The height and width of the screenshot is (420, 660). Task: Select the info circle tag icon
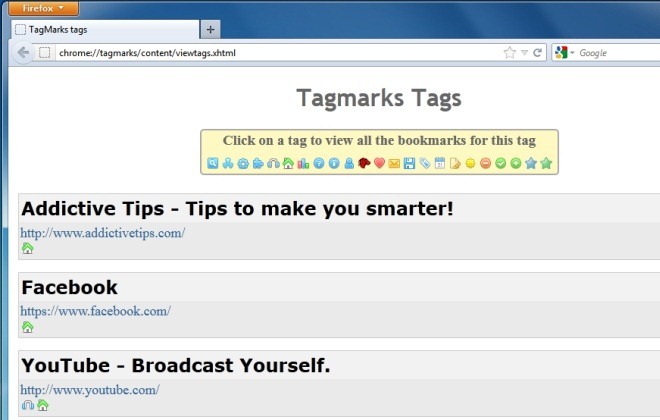(334, 163)
